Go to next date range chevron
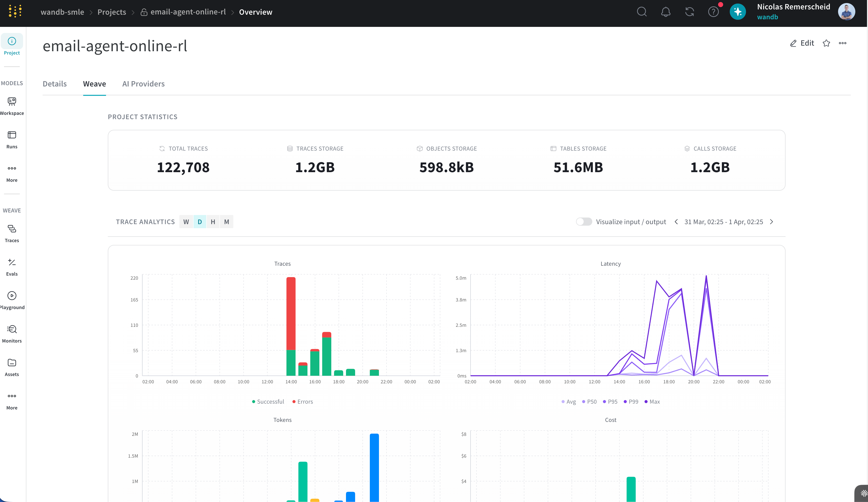868x502 pixels. [772, 222]
